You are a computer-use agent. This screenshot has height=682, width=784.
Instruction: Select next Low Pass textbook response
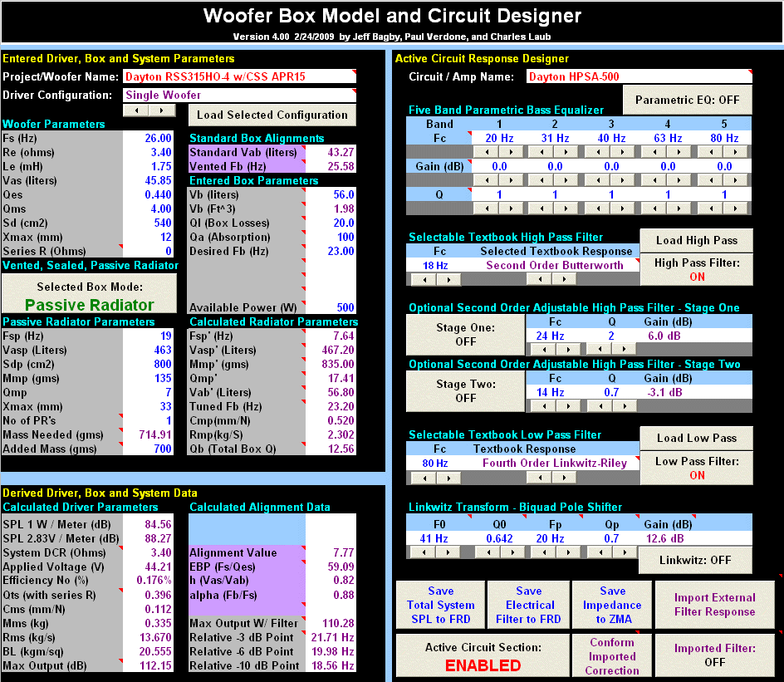point(564,478)
